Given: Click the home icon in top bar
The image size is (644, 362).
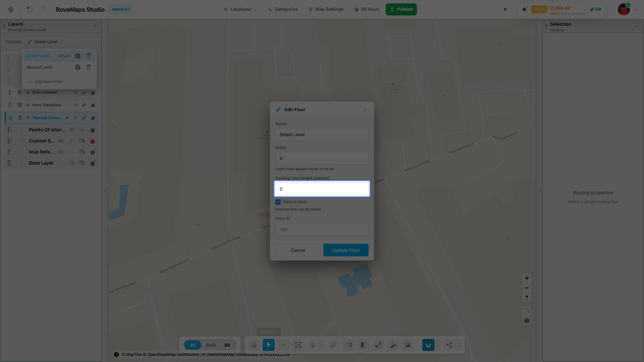Looking at the screenshot, I should point(11,9).
